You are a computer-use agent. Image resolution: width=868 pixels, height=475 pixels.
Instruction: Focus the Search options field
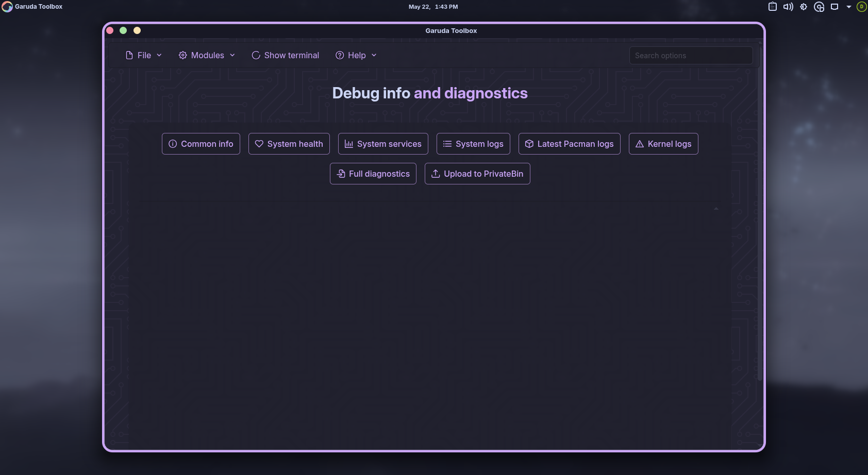691,56
